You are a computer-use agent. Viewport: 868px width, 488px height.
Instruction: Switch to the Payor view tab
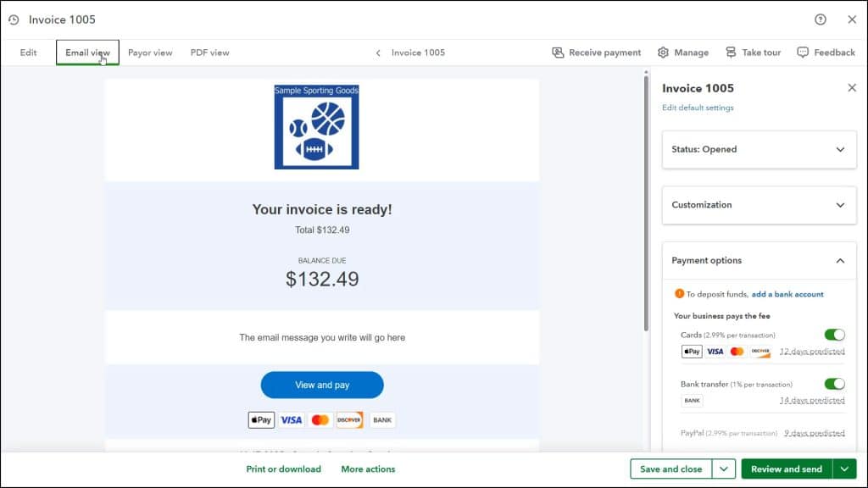(150, 52)
